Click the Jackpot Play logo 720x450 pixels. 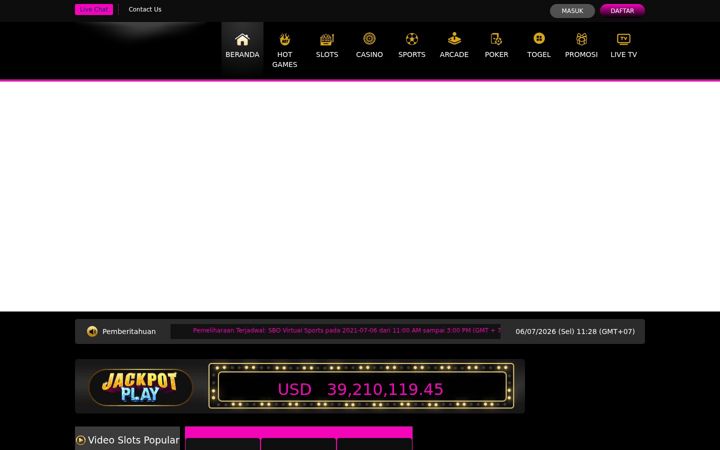click(x=141, y=387)
